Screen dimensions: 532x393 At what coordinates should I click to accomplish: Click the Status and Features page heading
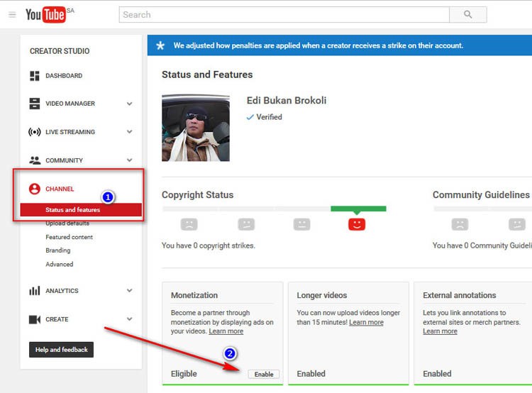(207, 74)
